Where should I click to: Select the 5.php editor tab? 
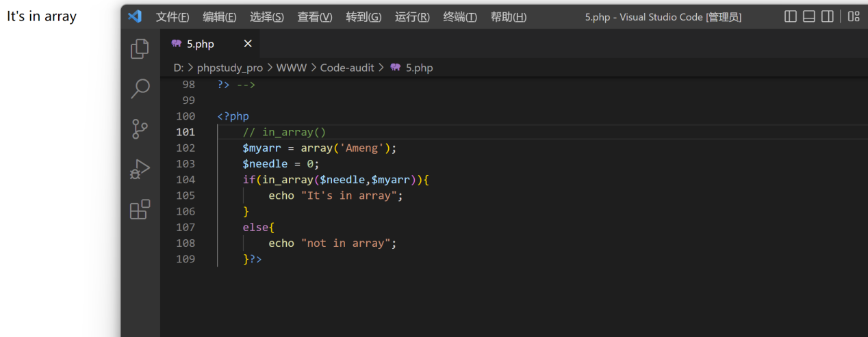(x=210, y=44)
